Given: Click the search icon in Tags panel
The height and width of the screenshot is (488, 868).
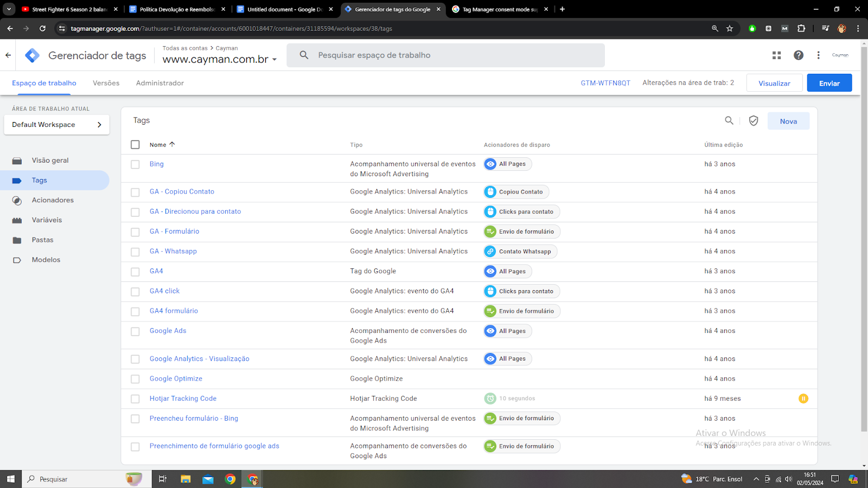Looking at the screenshot, I should [x=729, y=121].
